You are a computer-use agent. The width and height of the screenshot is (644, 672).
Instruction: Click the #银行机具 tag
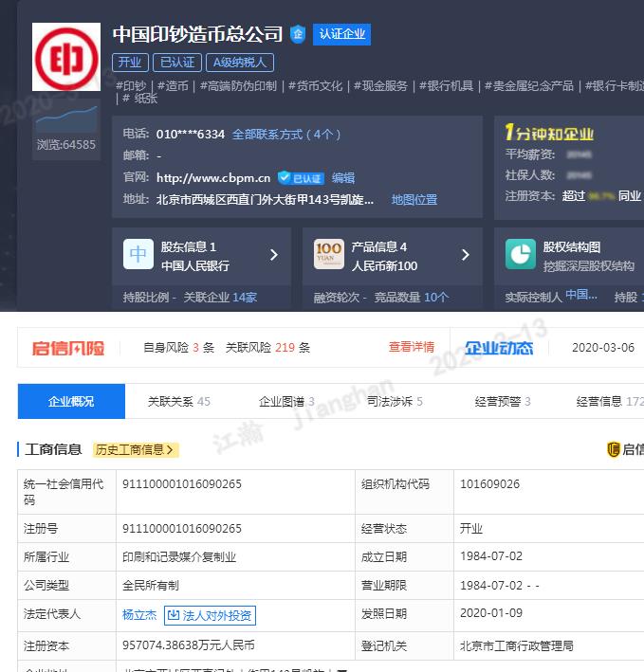[447, 86]
